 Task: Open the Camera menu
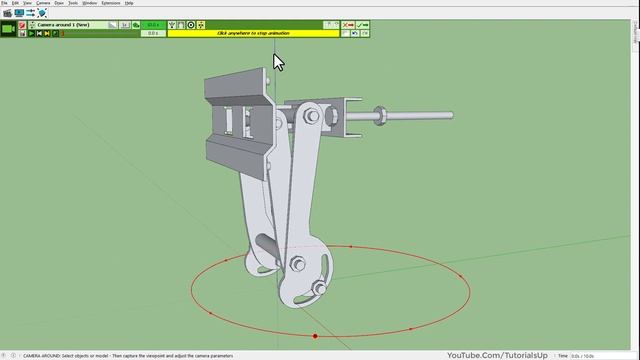click(43, 3)
